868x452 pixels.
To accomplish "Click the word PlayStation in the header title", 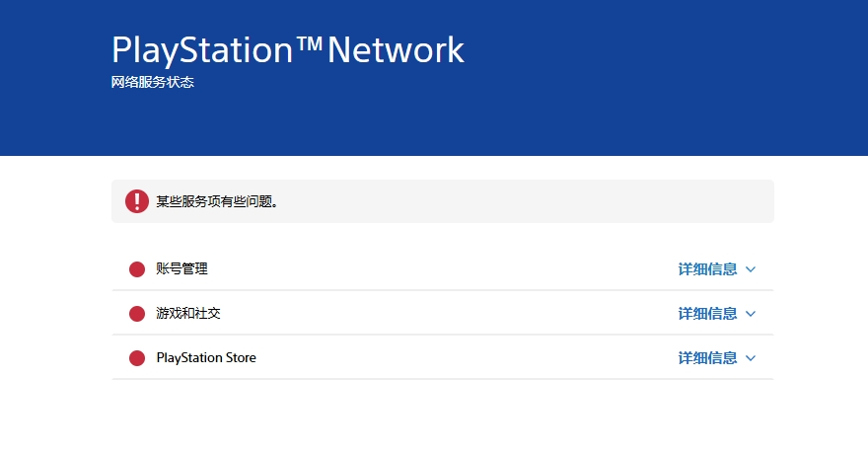I will (202, 49).
